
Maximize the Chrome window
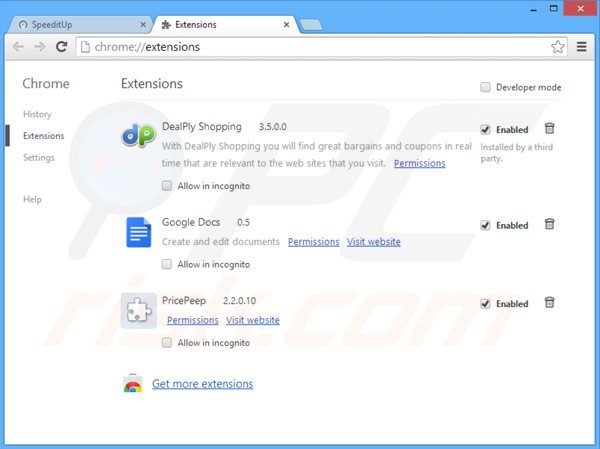[x=553, y=8]
